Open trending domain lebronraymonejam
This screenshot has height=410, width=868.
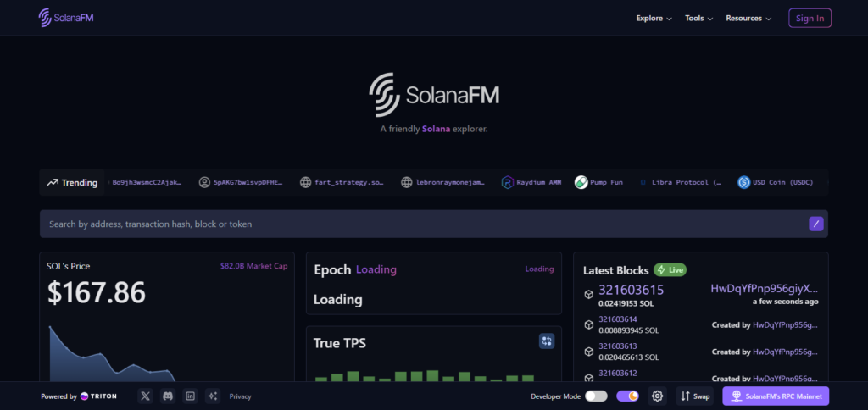coord(450,182)
